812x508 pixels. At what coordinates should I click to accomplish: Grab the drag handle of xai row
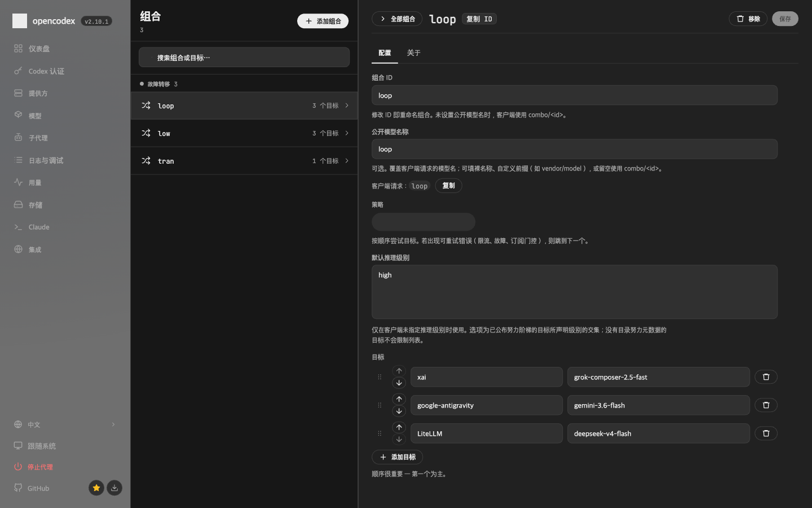coord(379,377)
